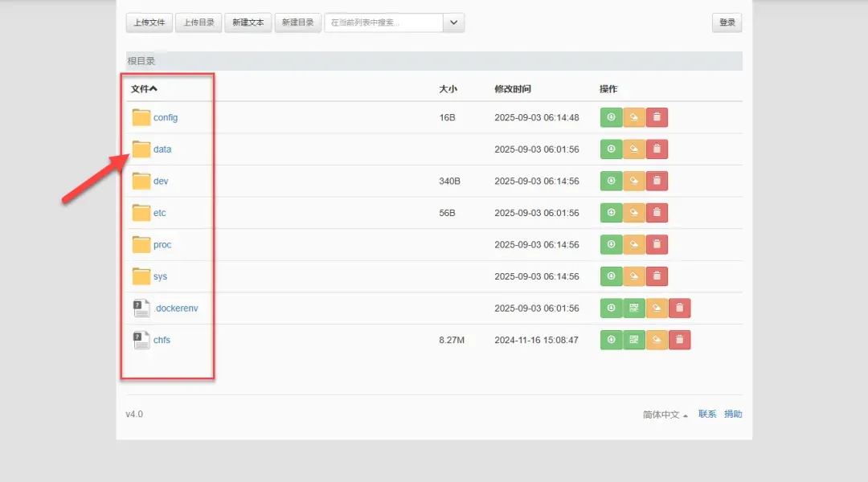868x482 pixels.
Task: Open the data folder link
Action: tap(162, 149)
